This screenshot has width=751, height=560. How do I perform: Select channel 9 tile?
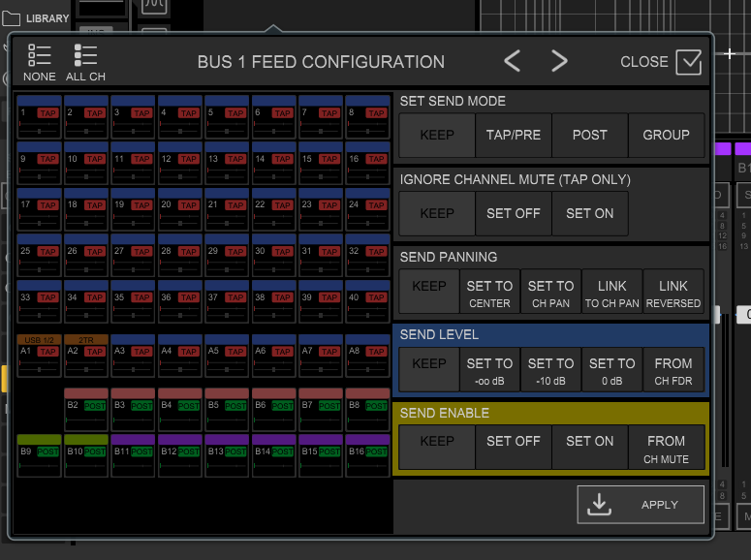[x=40, y=163]
